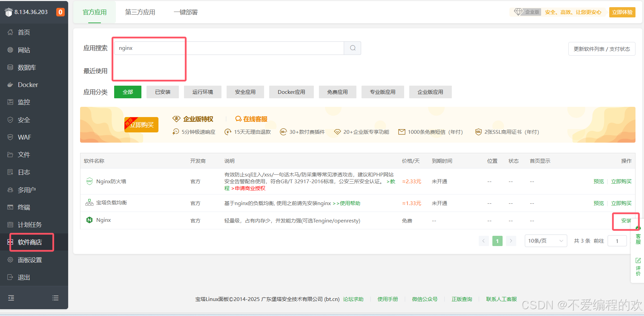Image resolution: width=644 pixels, height=316 pixels.
Task: Switch to the 官方应用 tab
Action: point(95,12)
